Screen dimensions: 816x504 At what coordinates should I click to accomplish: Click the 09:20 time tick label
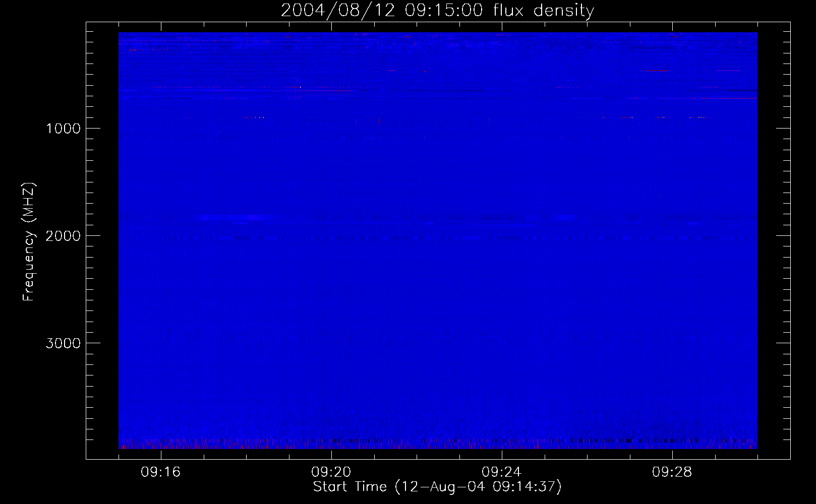click(331, 472)
